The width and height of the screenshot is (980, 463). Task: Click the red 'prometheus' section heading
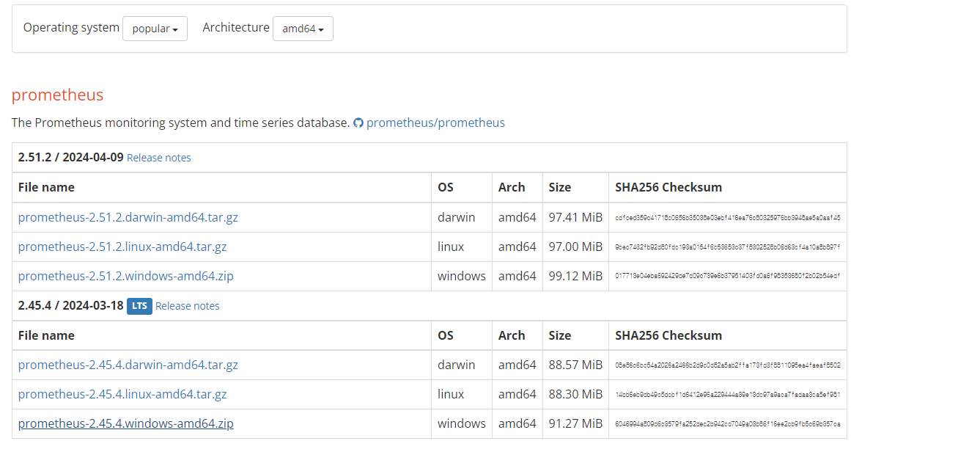(x=57, y=95)
